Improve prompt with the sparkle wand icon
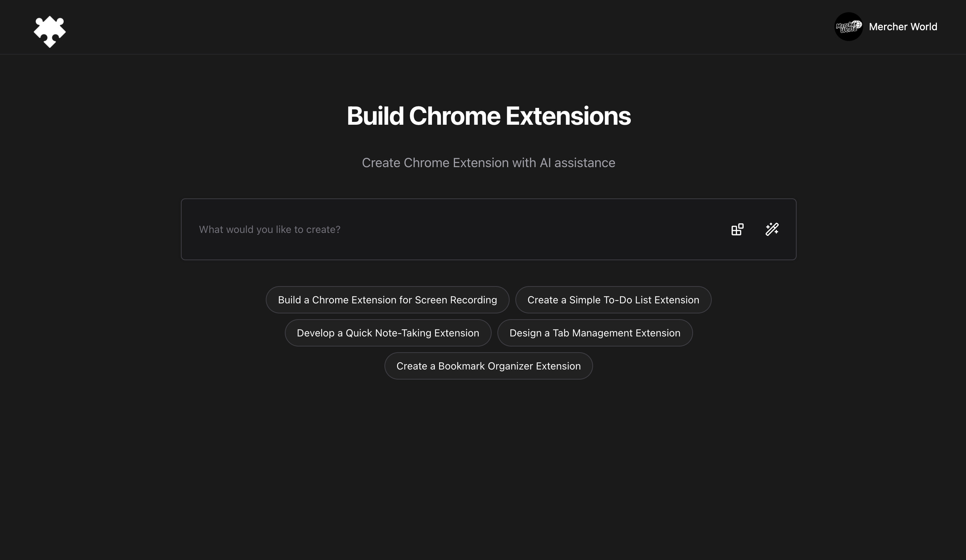The width and height of the screenshot is (966, 560). point(772,229)
